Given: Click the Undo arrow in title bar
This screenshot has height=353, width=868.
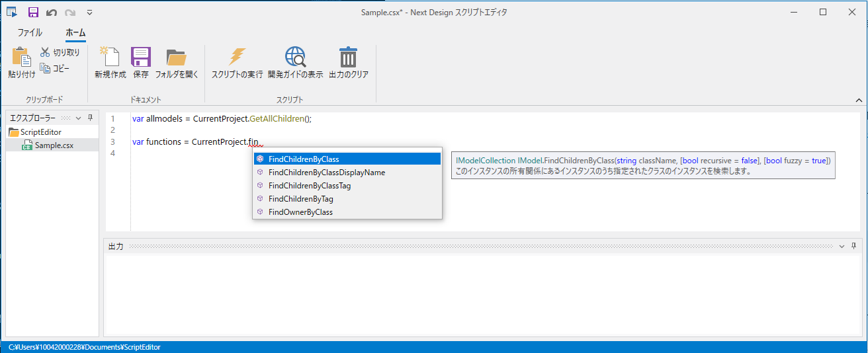Looking at the screenshot, I should (x=52, y=12).
